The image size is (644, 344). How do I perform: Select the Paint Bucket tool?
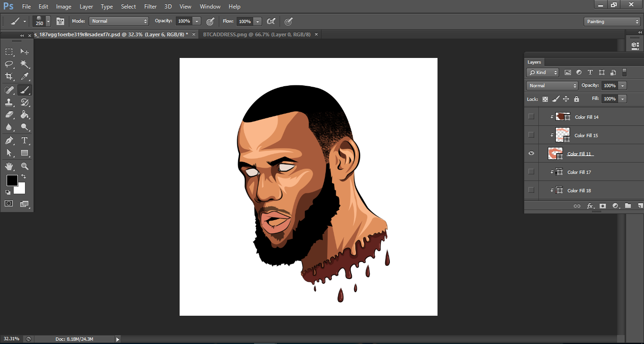[x=25, y=115]
